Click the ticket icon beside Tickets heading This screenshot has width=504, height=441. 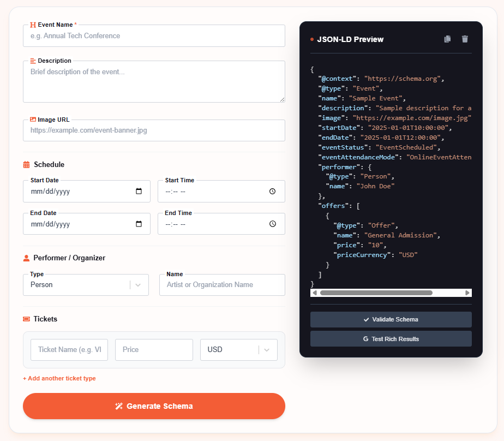(26, 318)
